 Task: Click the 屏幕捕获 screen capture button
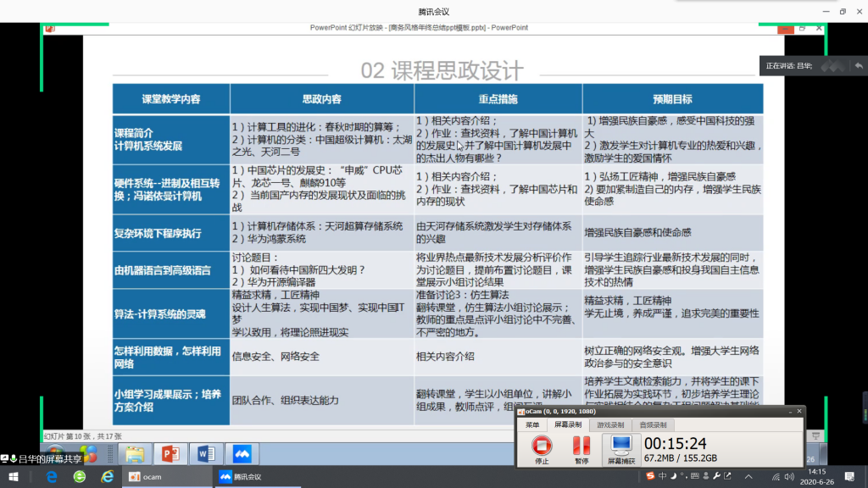click(620, 450)
